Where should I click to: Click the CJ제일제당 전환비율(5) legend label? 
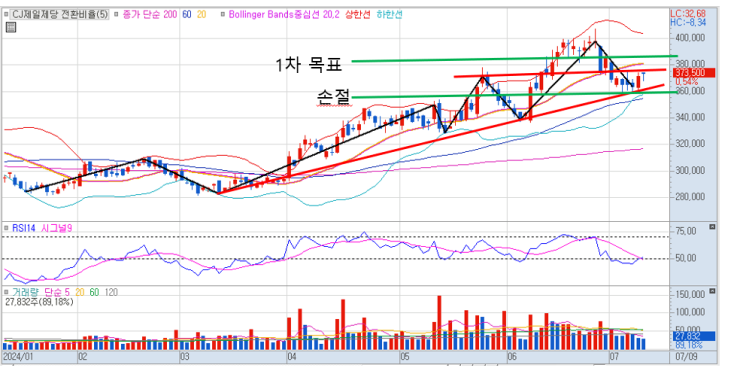(x=60, y=15)
